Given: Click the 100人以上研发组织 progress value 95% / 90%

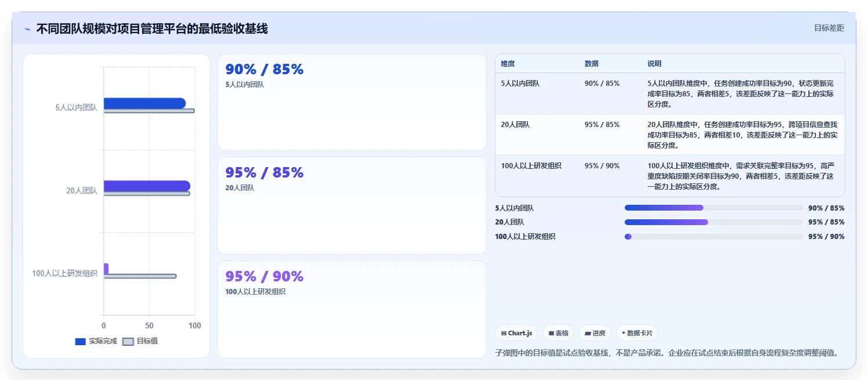Looking at the screenshot, I should click(826, 237).
